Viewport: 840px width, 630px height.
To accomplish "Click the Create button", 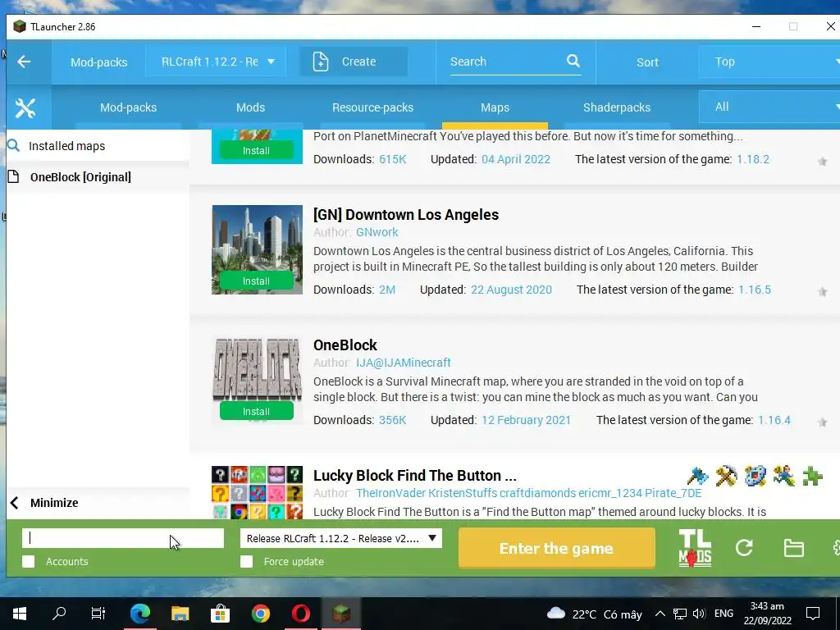I will click(x=354, y=62).
